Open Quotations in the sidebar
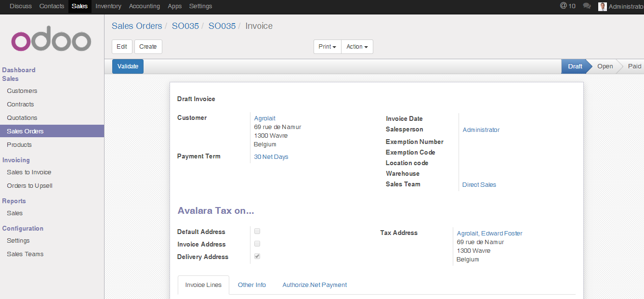Screen dimensions: 644x299 pos(22,118)
